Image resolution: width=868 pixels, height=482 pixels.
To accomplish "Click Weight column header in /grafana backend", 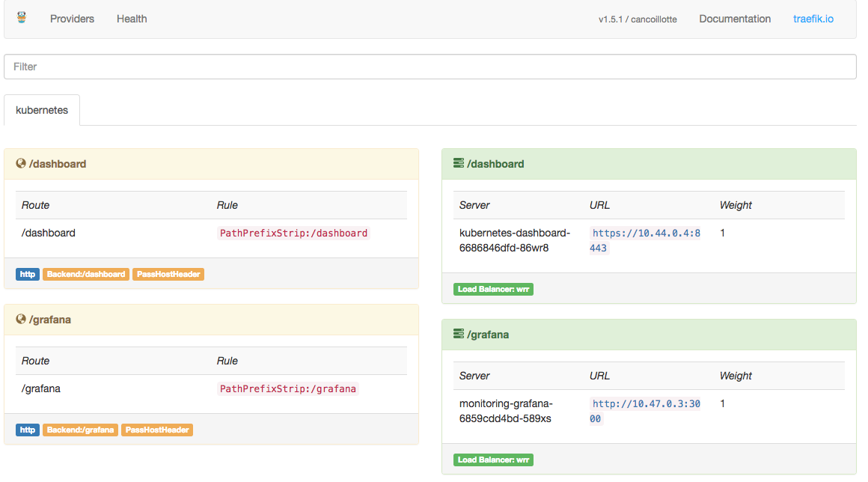I will pos(736,375).
